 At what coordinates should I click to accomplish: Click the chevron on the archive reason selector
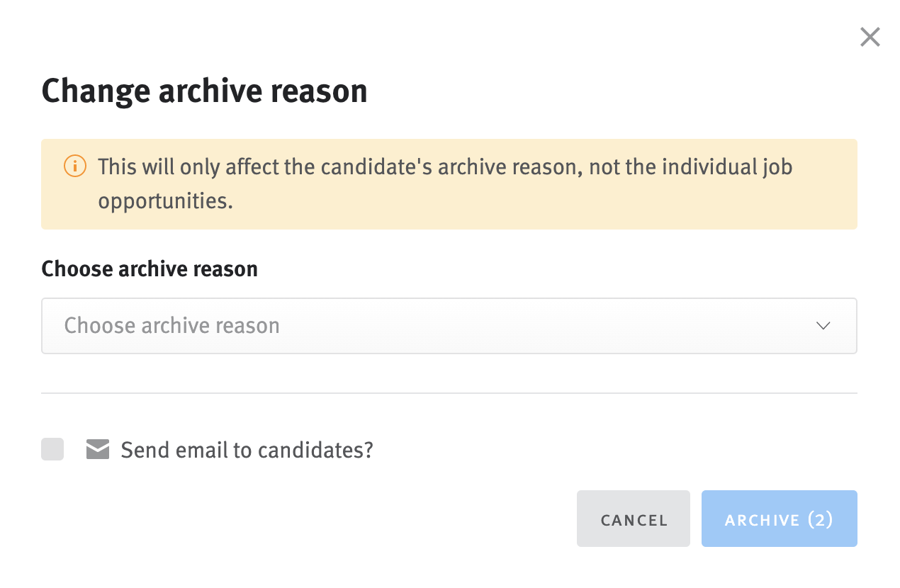pyautogui.click(x=822, y=326)
